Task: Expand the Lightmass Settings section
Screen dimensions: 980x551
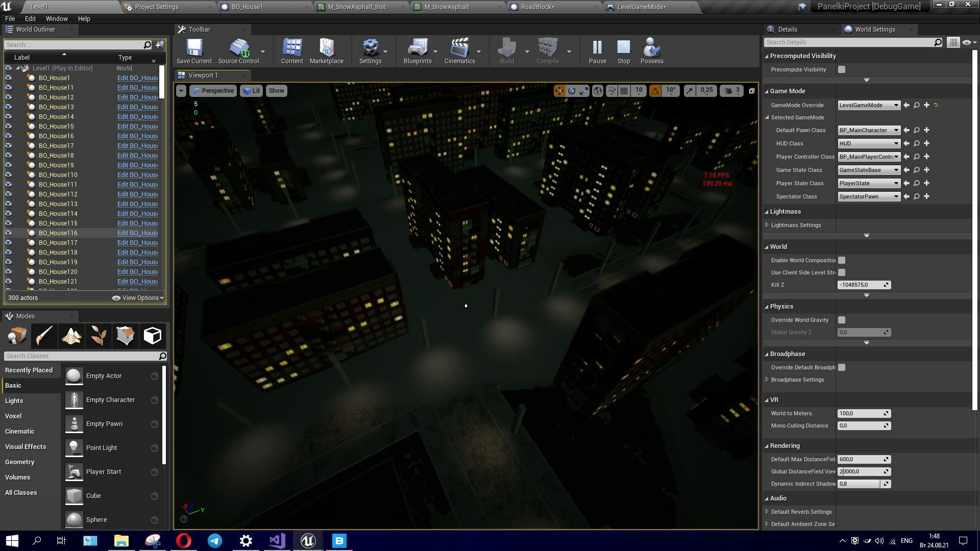Action: click(767, 225)
